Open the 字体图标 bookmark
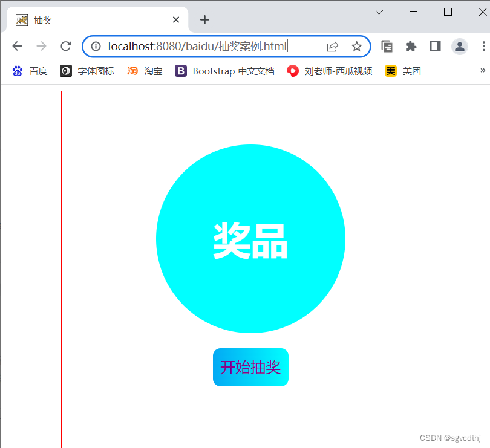The image size is (490, 448). pos(87,71)
